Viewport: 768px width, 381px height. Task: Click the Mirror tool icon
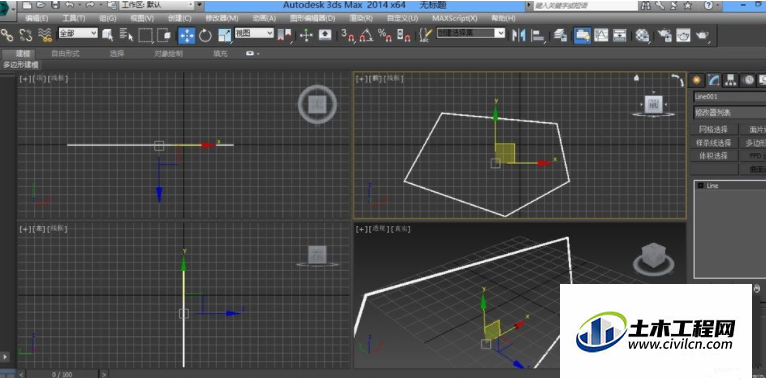pos(518,35)
